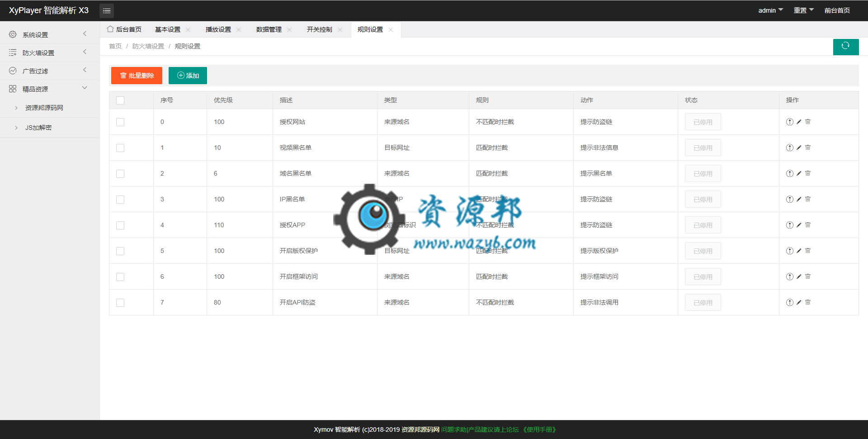Move up the 开启API防盗 rule
The width and height of the screenshot is (868, 439).
click(789, 302)
